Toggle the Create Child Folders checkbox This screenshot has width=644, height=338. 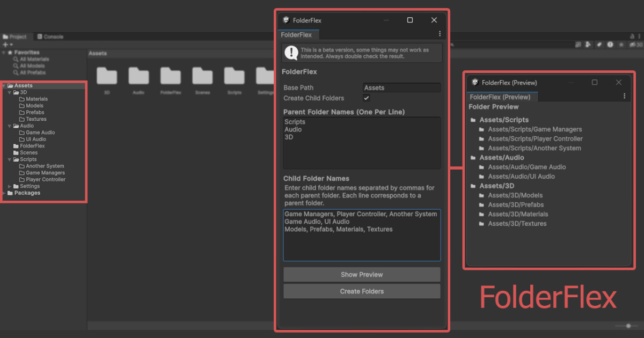point(367,98)
